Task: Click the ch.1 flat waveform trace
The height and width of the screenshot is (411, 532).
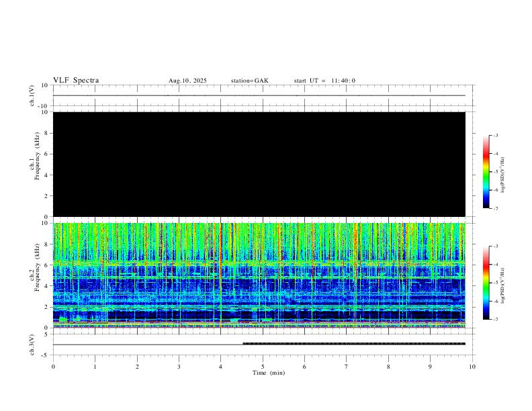Action: [x=259, y=95]
